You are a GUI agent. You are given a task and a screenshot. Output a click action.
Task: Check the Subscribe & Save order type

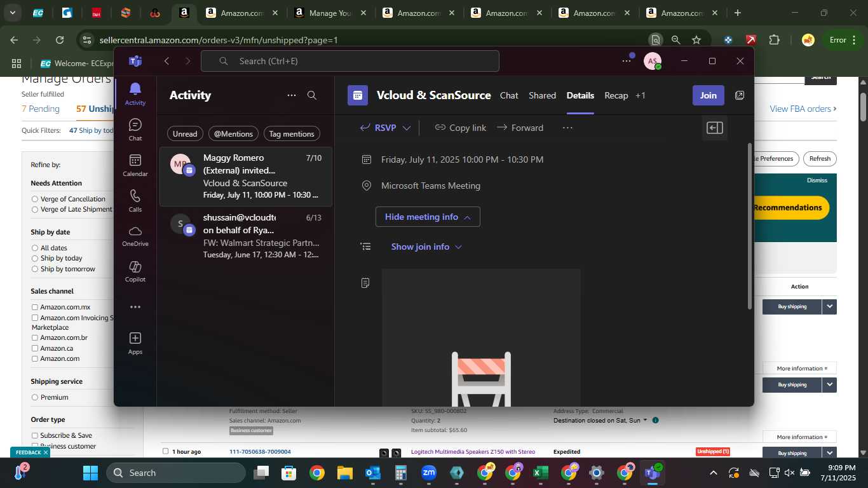point(35,435)
